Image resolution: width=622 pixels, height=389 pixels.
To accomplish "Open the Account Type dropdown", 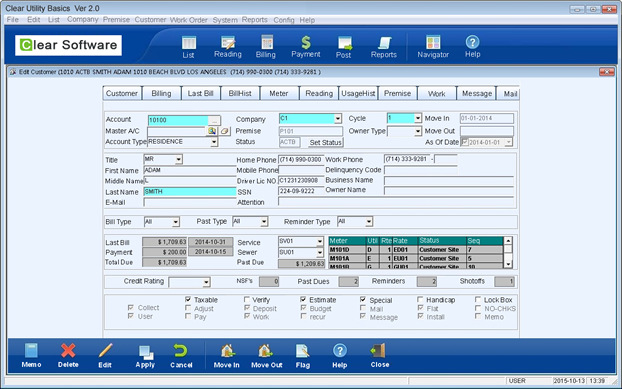I will coord(214,142).
